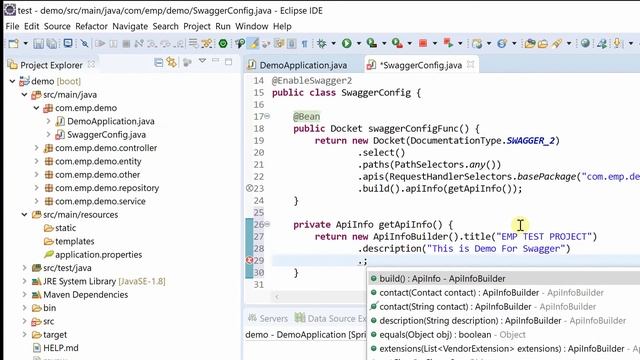Click the New file wizard icon
The height and width of the screenshot is (360, 640).
(x=13, y=43)
